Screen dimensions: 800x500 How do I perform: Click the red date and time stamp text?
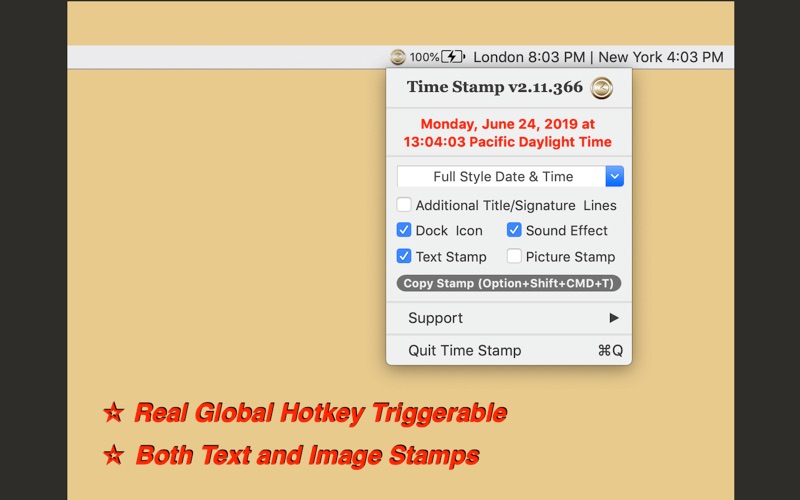click(508, 133)
